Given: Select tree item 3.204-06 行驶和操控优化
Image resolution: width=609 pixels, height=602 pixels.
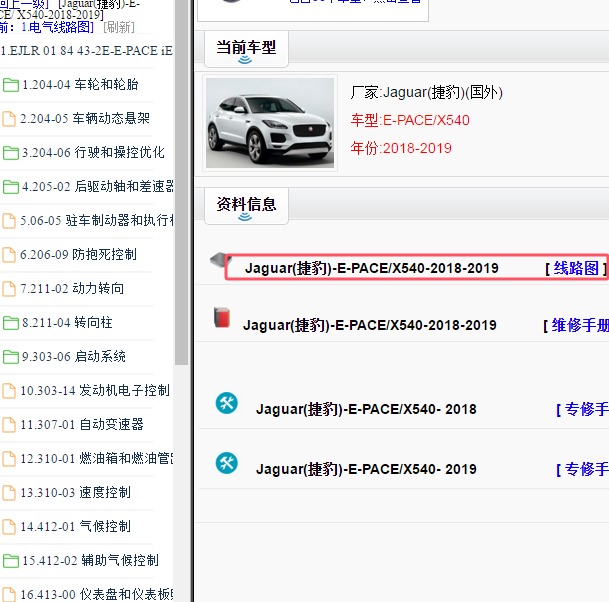Looking at the screenshot, I should tap(93, 153).
